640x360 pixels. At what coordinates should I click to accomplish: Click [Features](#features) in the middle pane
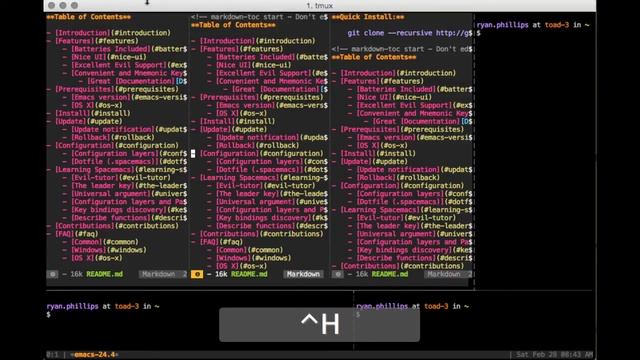[241, 49]
